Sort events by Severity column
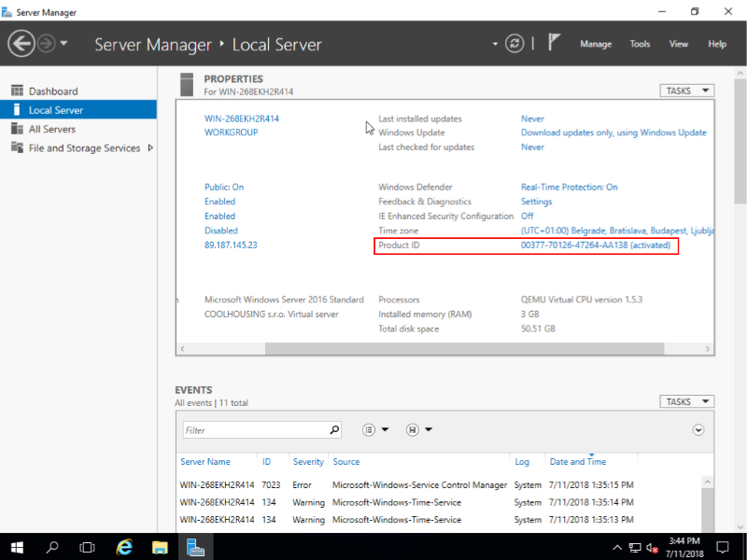This screenshot has width=747, height=560. (x=308, y=461)
